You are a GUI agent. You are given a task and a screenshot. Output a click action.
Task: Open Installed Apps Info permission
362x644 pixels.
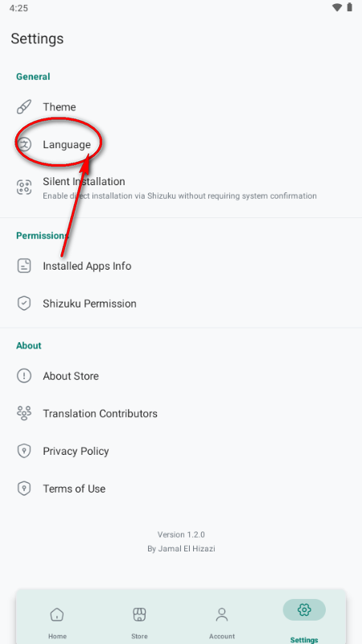point(181,266)
